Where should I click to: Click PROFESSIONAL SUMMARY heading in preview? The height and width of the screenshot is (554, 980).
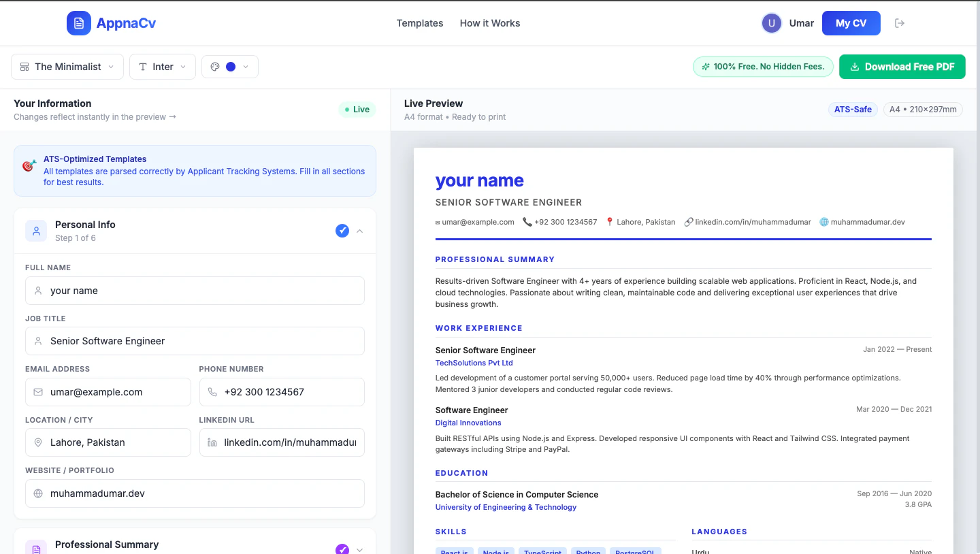coord(495,259)
